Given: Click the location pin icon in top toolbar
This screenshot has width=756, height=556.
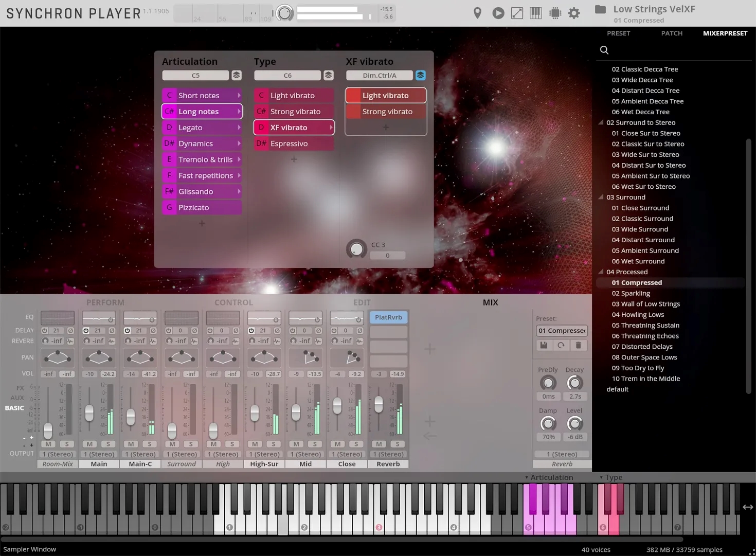Looking at the screenshot, I should [x=477, y=13].
